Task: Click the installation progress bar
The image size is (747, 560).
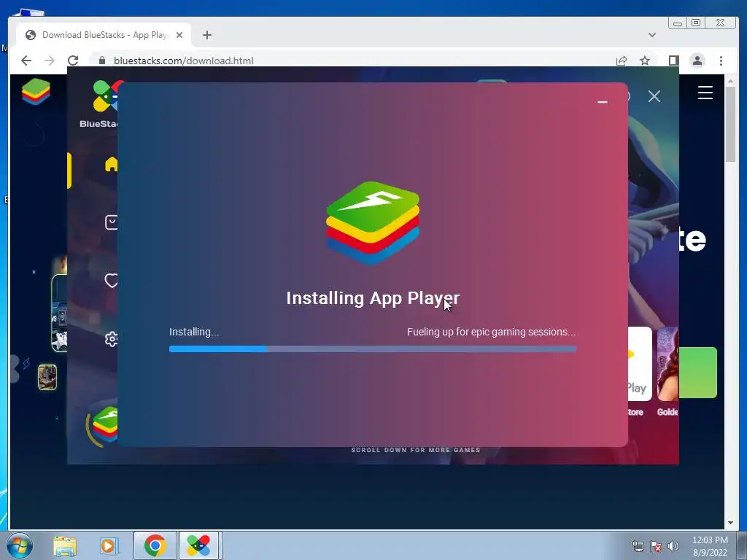Action: (x=373, y=349)
